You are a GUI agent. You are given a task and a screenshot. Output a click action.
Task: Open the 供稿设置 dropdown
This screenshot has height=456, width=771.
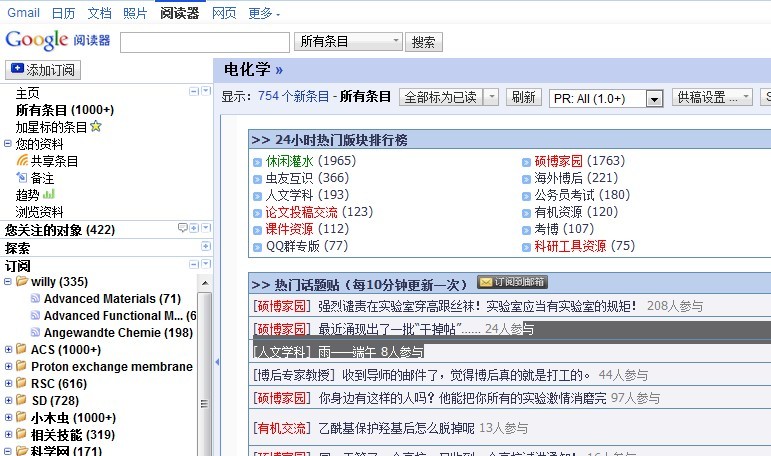[x=712, y=97]
